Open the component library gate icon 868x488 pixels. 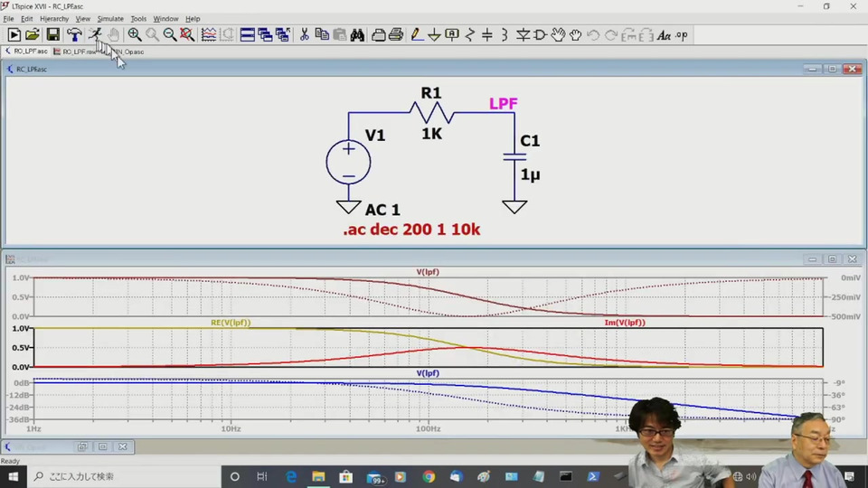[540, 35]
